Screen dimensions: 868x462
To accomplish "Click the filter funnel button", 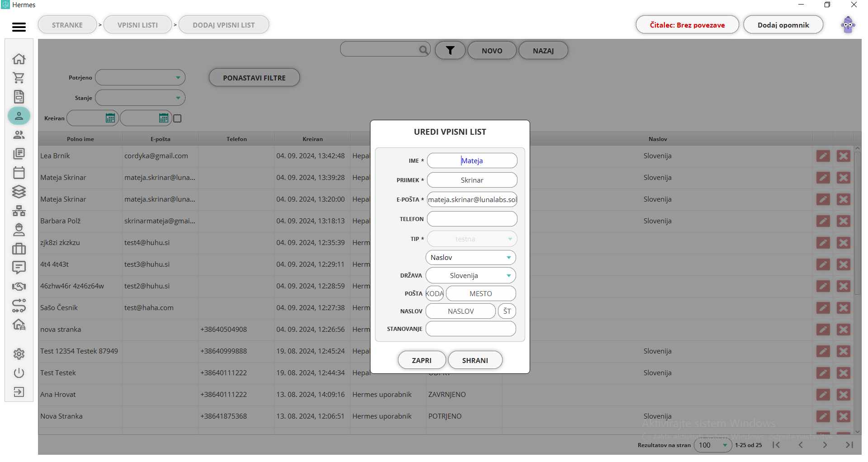I will [x=450, y=51].
